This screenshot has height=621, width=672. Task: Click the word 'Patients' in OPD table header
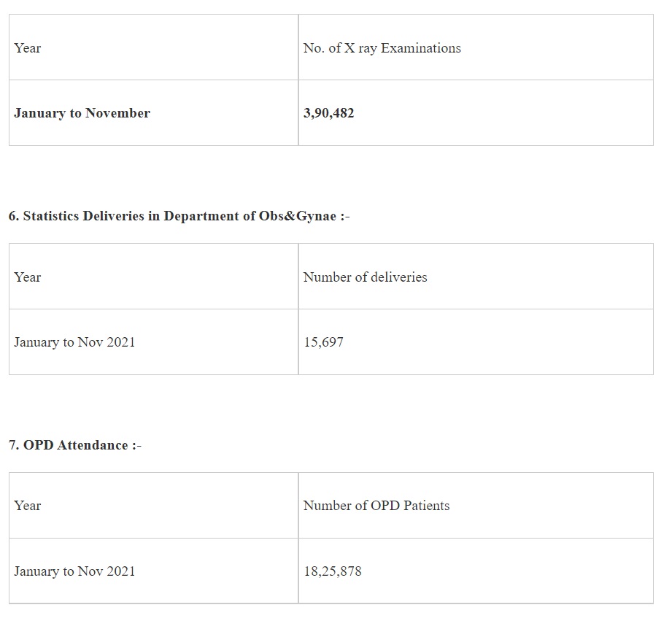point(426,506)
